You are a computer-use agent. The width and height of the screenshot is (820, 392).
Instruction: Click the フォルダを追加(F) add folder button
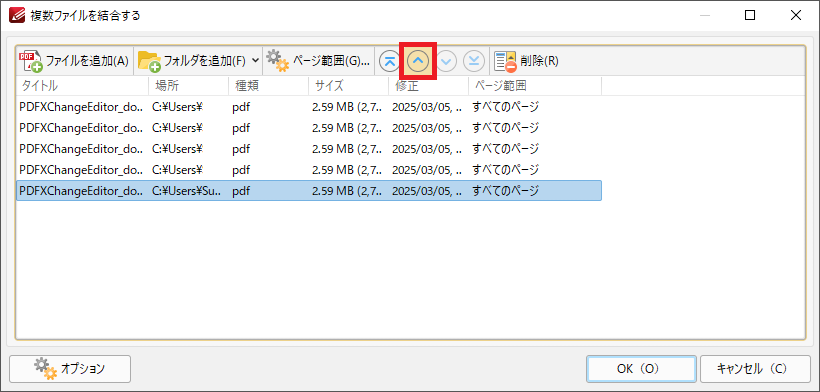[192, 61]
